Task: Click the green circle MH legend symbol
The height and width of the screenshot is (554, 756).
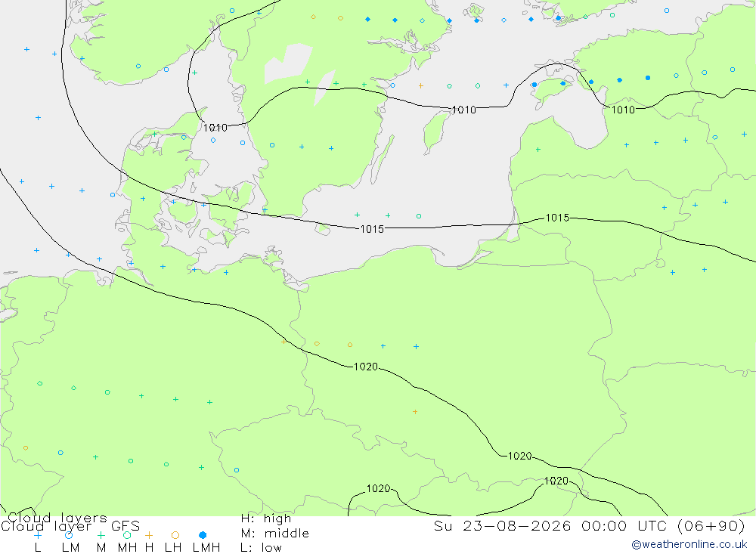Action: coord(127,535)
